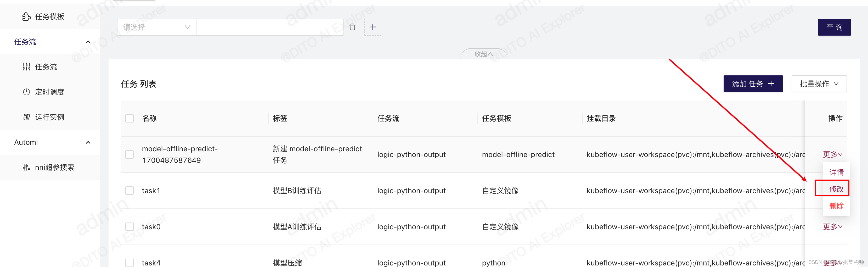This screenshot has height=267, width=868.
Task: Click the 添加 任务 button
Action: coord(753,84)
